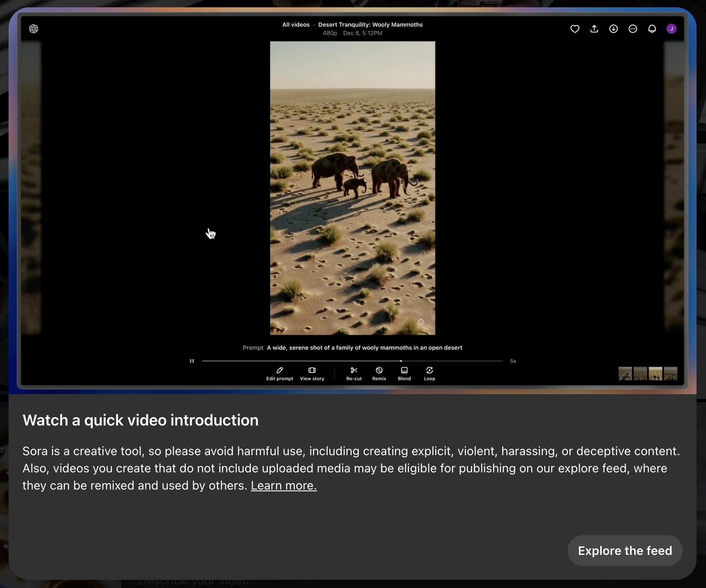The height and width of the screenshot is (588, 706).
Task: Open the purple J profile avatar
Action: (x=671, y=29)
